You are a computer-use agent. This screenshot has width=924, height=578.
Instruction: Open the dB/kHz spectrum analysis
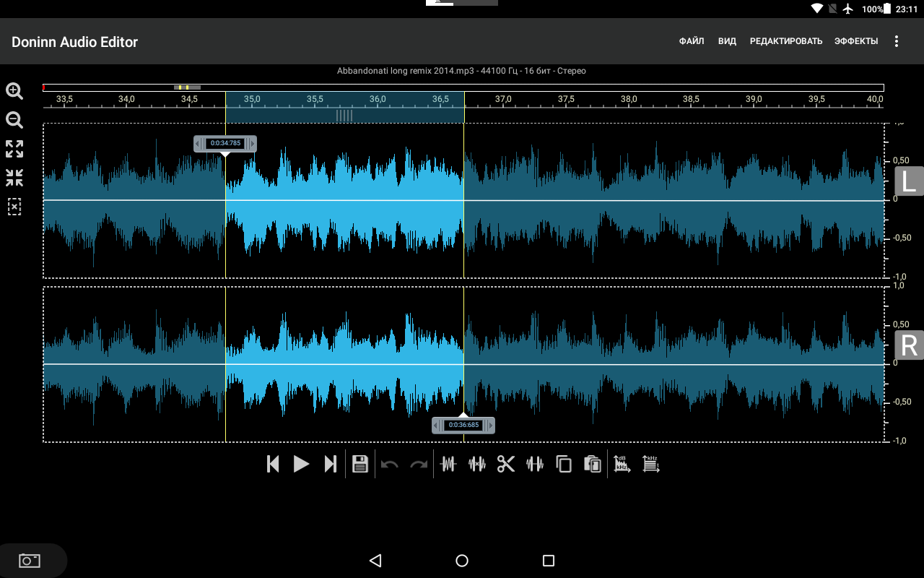point(622,464)
